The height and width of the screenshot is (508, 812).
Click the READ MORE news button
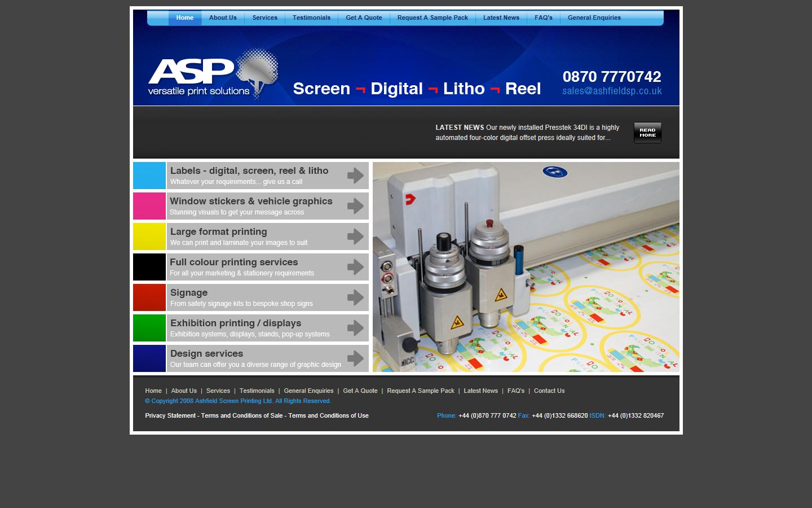point(647,133)
